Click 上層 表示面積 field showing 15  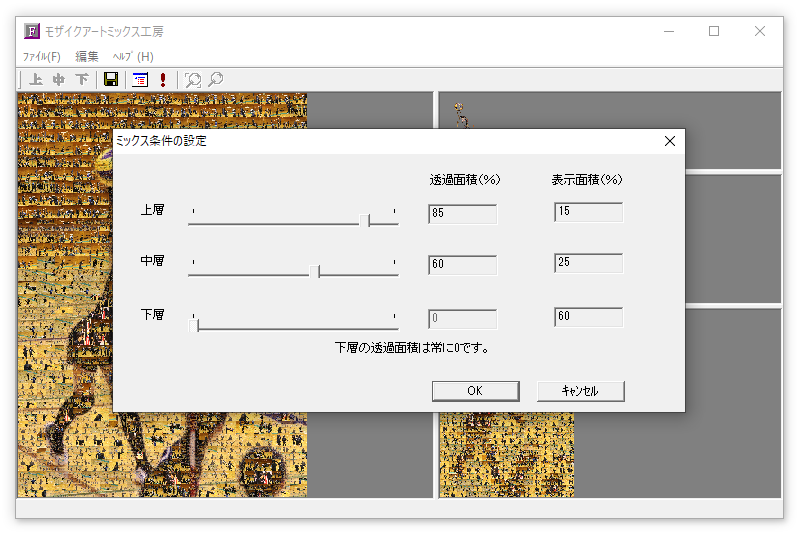coord(589,212)
